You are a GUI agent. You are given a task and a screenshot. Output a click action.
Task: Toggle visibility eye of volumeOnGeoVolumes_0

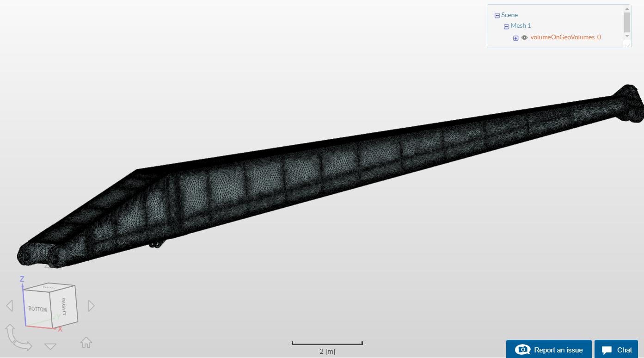pos(524,37)
